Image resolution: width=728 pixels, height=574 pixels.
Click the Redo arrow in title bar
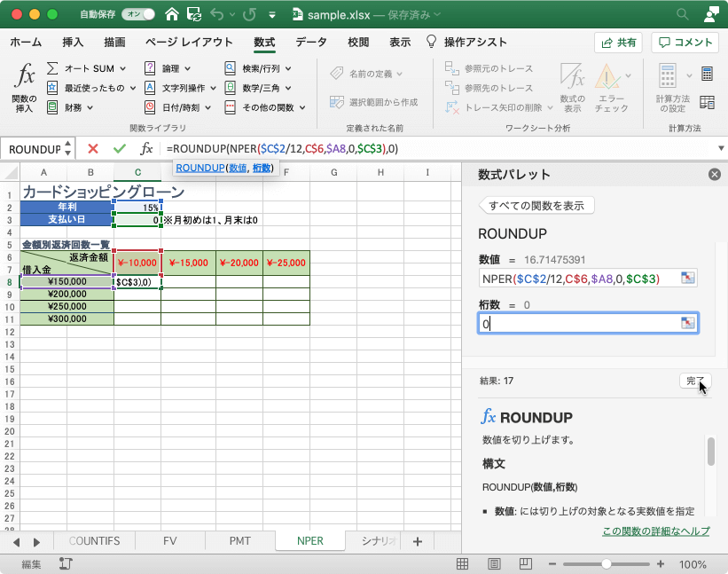point(249,14)
